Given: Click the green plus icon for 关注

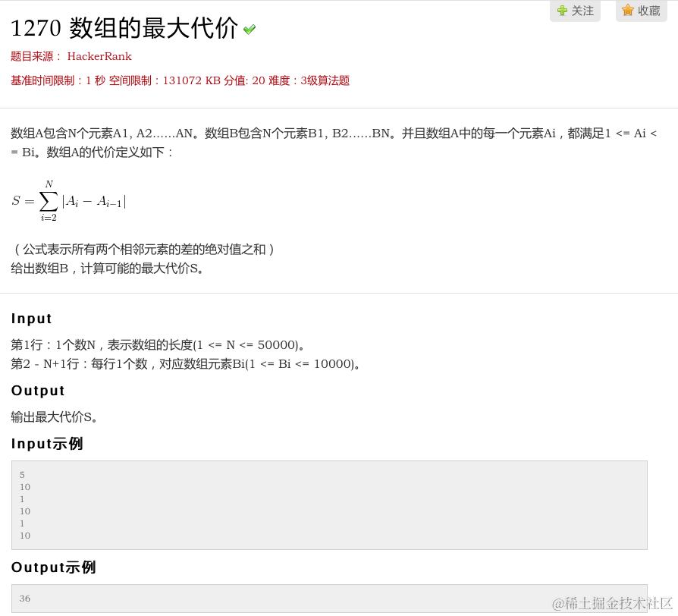Looking at the screenshot, I should pyautogui.click(x=562, y=11).
